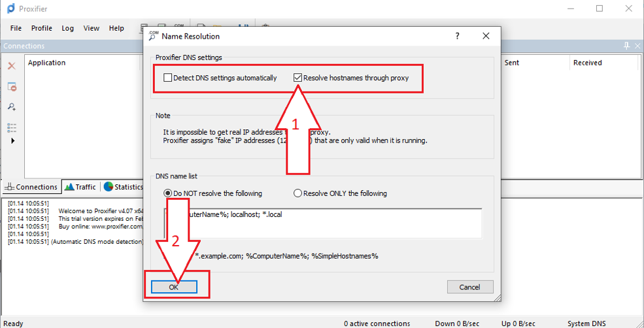The image size is (644, 328).
Task: Click the '%SimpleHostnames%' example text
Action: pos(345,256)
